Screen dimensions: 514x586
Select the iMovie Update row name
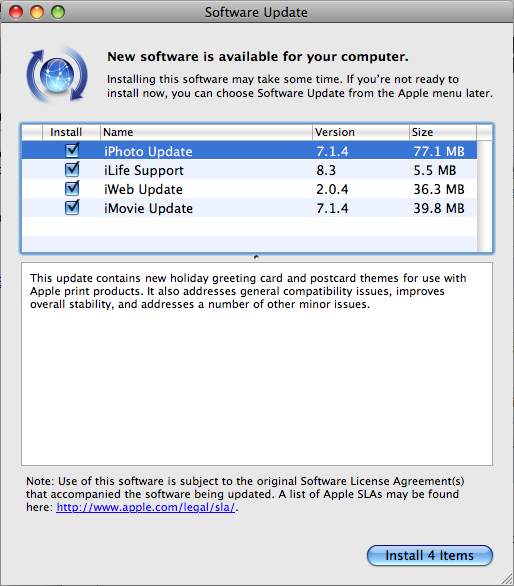pyautogui.click(x=148, y=208)
